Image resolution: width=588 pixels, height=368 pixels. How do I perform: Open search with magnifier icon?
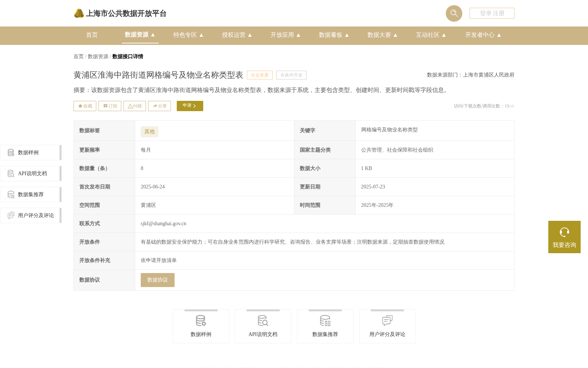(454, 13)
